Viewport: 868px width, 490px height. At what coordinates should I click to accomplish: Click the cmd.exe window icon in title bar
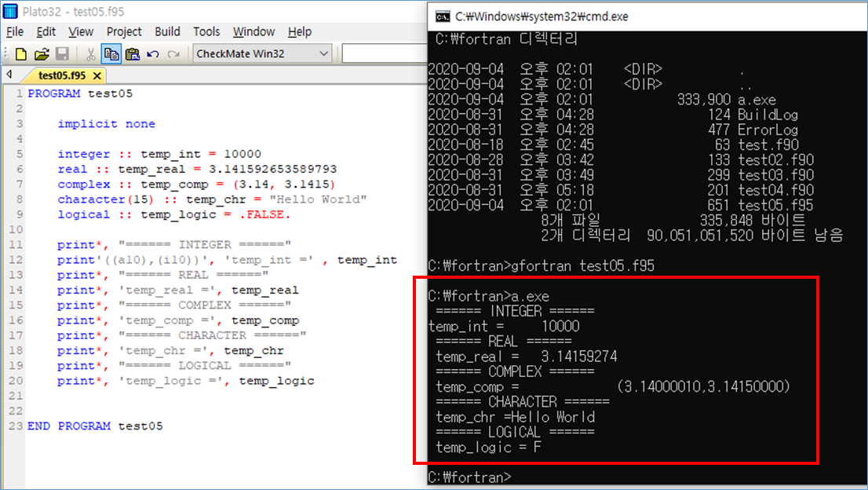pos(443,16)
